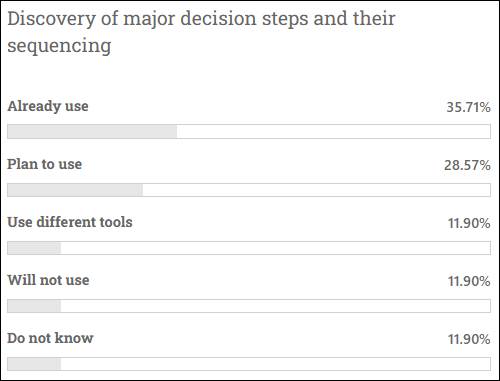Click the filled part of 'Plan to use' bar
The image size is (500, 381).
75,190
